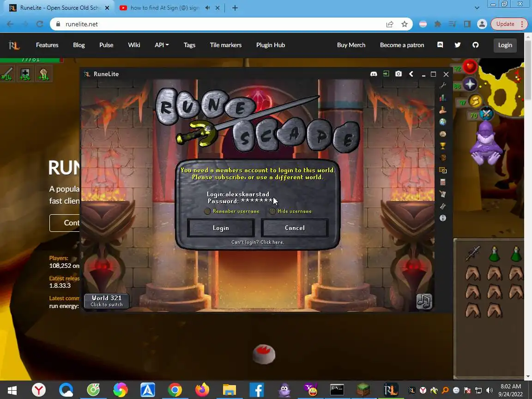Open the Skill Calculator icon
Image resolution: width=532 pixels, height=399 pixels.
tap(442, 182)
